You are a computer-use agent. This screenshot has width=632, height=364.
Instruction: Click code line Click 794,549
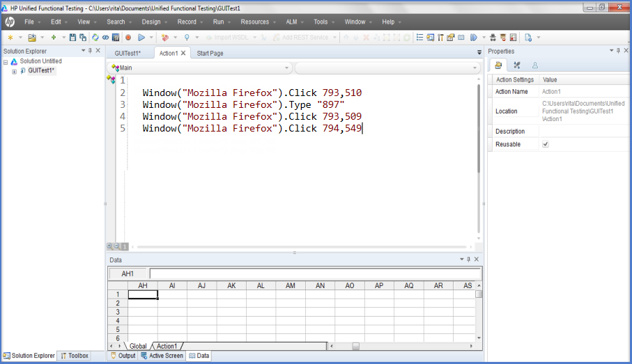[x=252, y=128]
